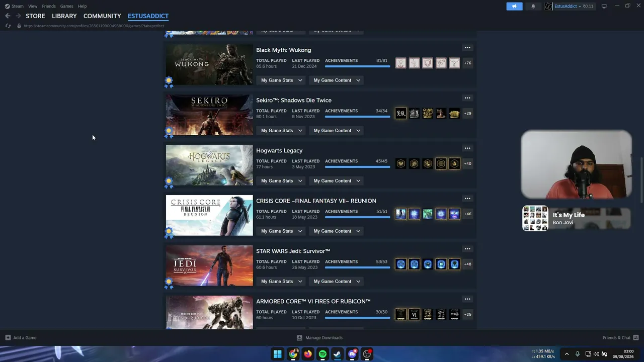The height and width of the screenshot is (362, 644).
Task: Show +40 more Hogwarts Legacy achievements
Action: pos(468,163)
